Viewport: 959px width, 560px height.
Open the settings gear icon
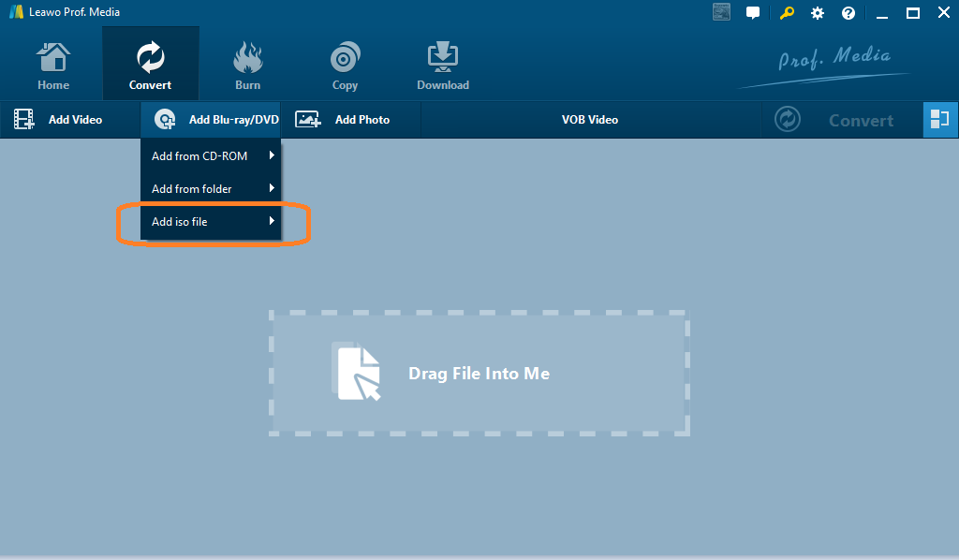tap(817, 13)
